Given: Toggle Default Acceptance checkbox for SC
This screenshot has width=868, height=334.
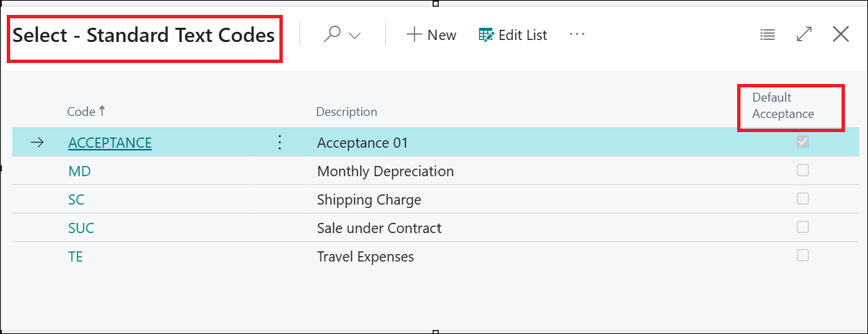Looking at the screenshot, I should click(803, 199).
